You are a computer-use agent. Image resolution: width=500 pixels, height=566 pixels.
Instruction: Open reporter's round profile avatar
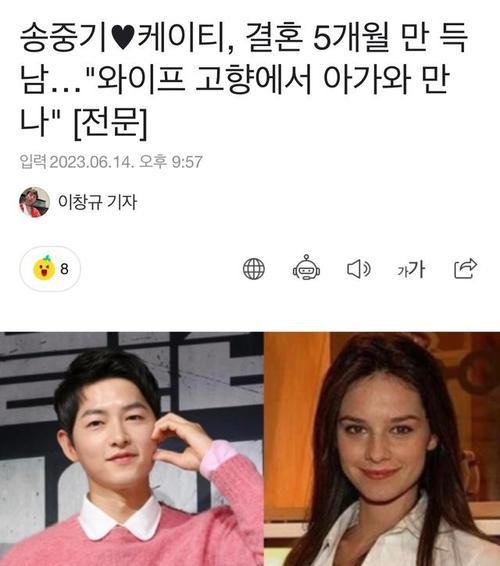(34, 202)
